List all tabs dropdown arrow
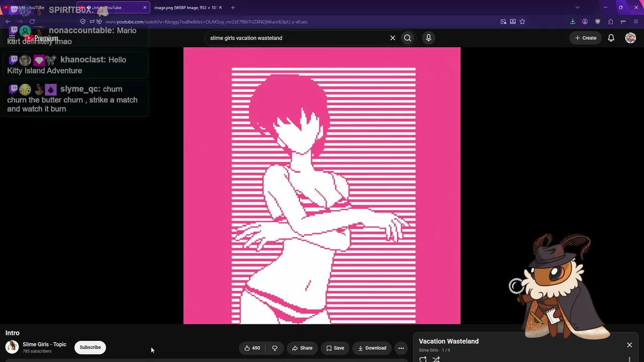This screenshot has height=362, width=644. click(578, 8)
